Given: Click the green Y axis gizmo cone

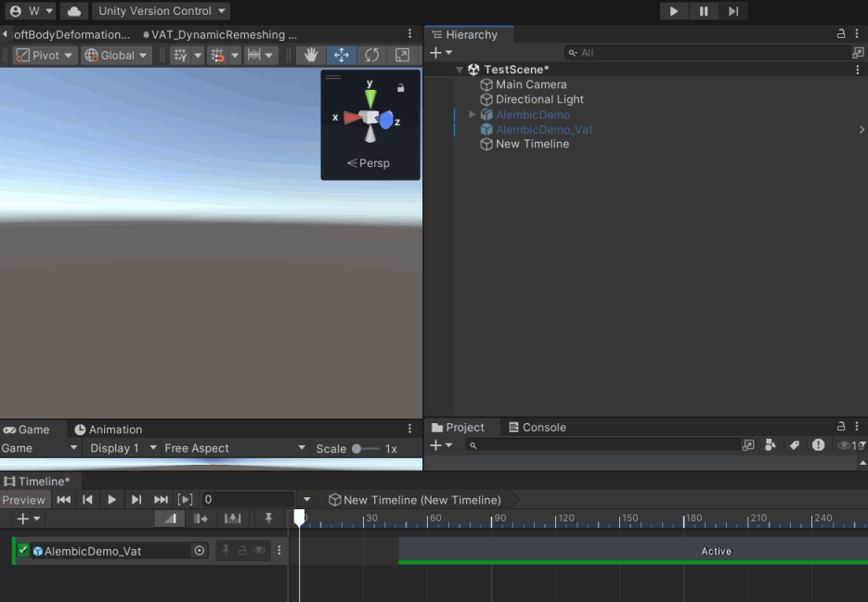Looking at the screenshot, I should click(x=370, y=98).
